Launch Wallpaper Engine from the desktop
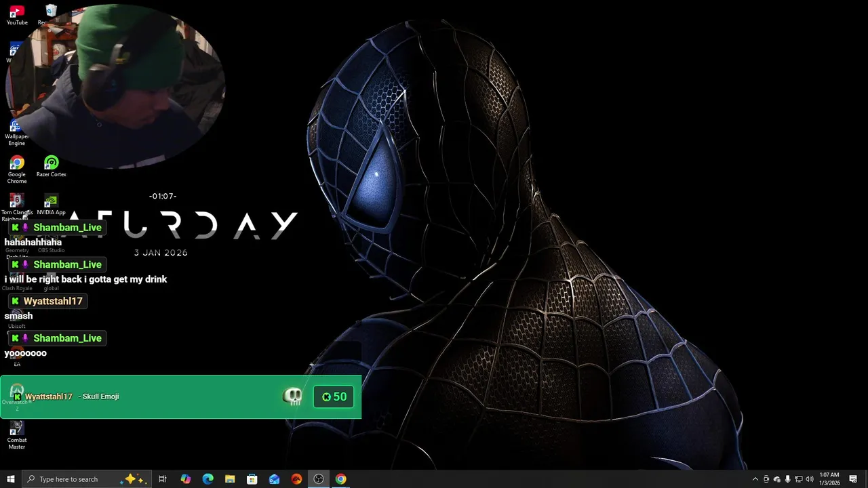This screenshot has width=868, height=488. (16, 134)
